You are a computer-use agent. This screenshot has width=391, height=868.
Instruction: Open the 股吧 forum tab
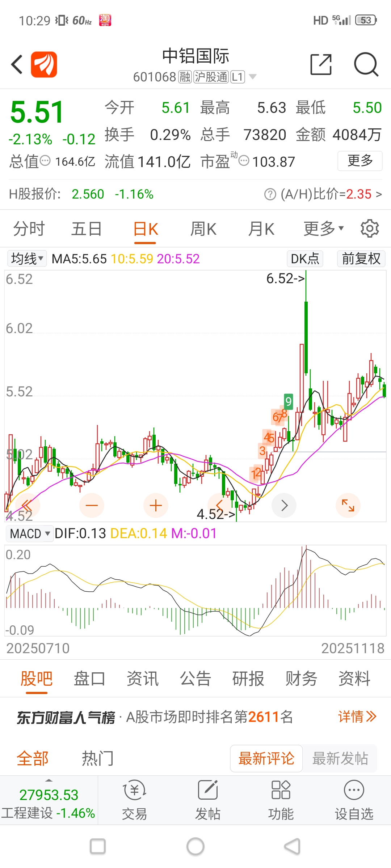(x=37, y=678)
